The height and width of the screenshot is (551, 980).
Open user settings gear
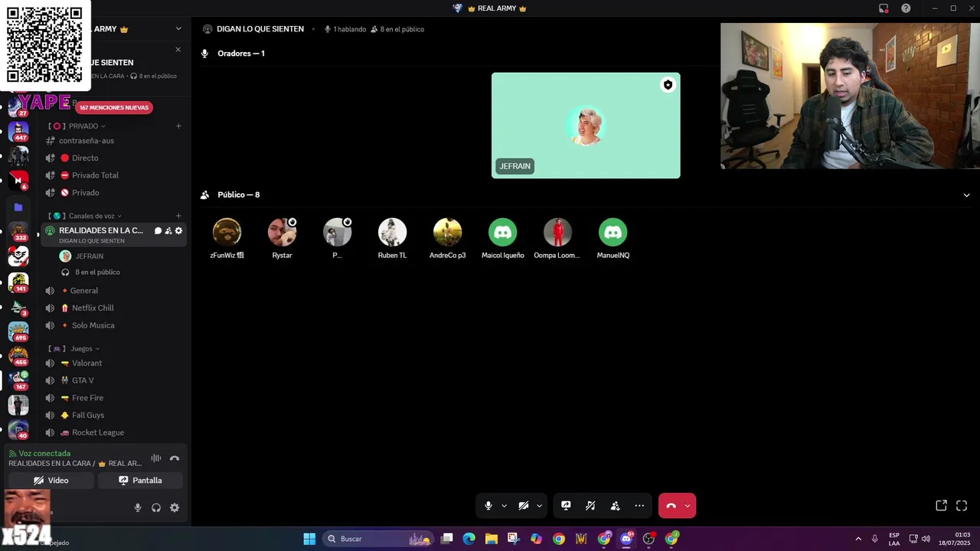pyautogui.click(x=175, y=508)
